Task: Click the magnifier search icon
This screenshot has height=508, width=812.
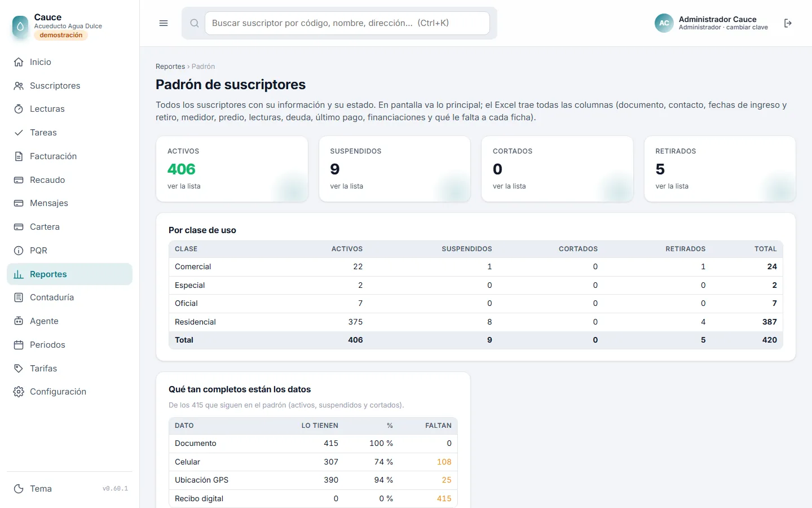Action: coord(195,23)
